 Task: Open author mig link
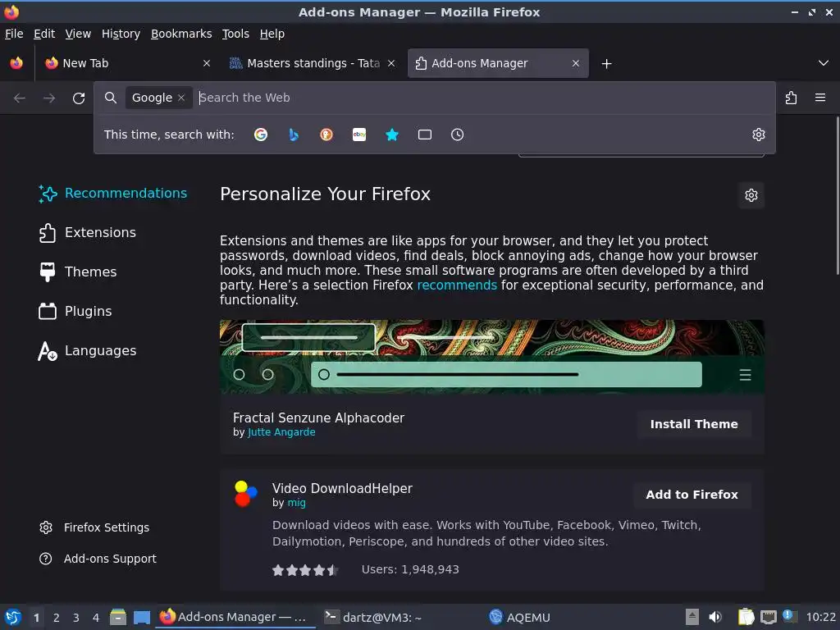coord(296,503)
